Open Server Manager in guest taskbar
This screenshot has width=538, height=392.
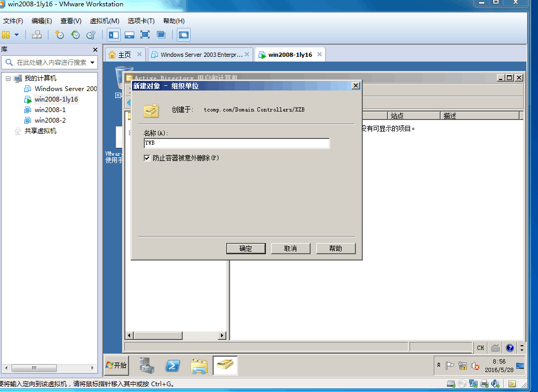pyautogui.click(x=147, y=366)
